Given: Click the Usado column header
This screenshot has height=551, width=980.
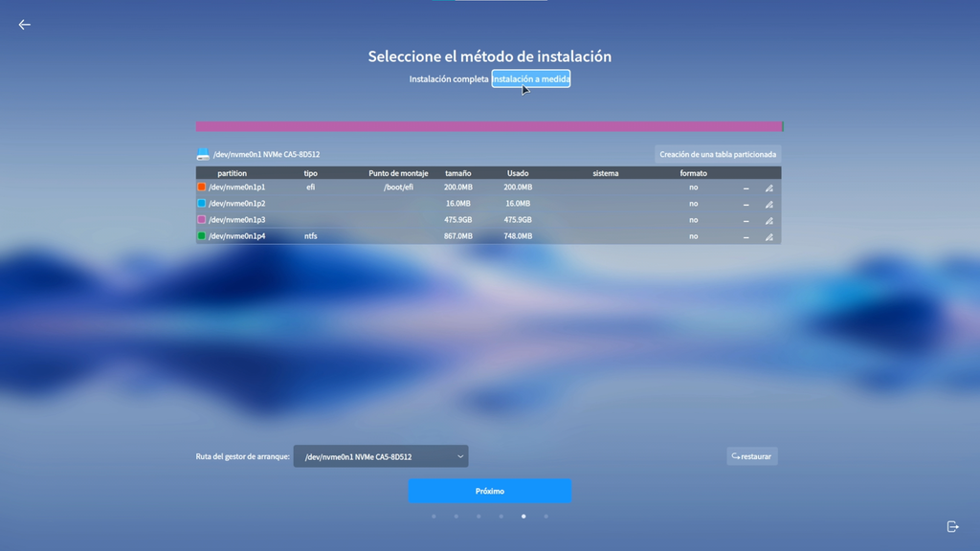Looking at the screenshot, I should pos(518,173).
